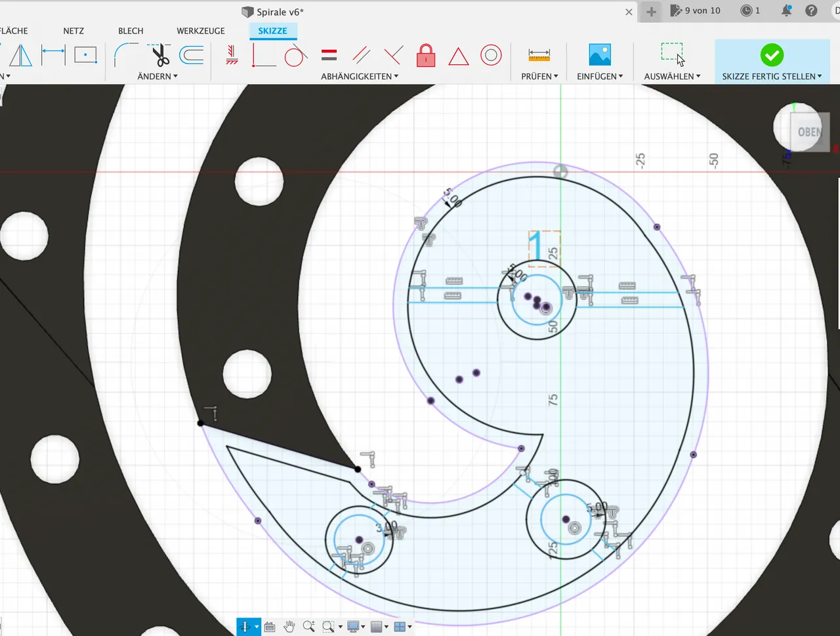Switch to the NETZ tab
The width and height of the screenshot is (840, 636).
click(x=73, y=31)
